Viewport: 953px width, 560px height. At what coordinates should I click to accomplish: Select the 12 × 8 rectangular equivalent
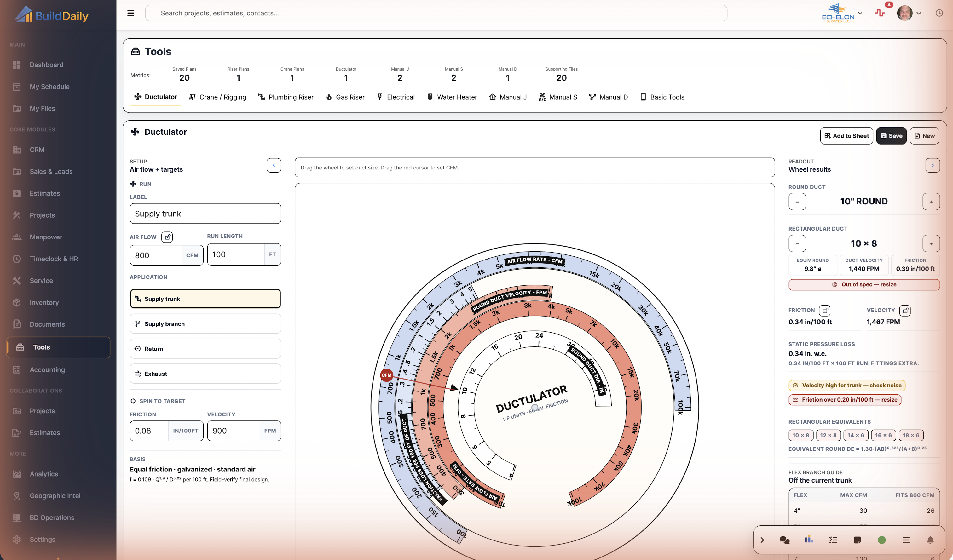[828, 435]
